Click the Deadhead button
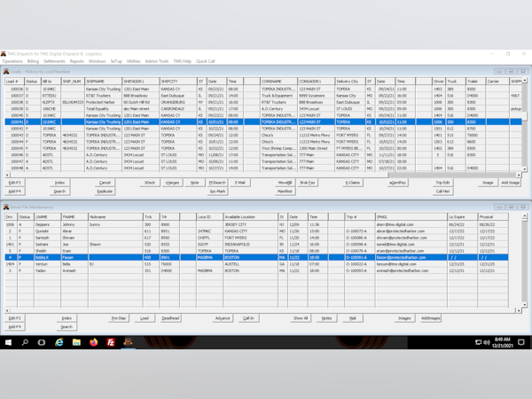The width and height of the screenshot is (532, 399). point(170,318)
